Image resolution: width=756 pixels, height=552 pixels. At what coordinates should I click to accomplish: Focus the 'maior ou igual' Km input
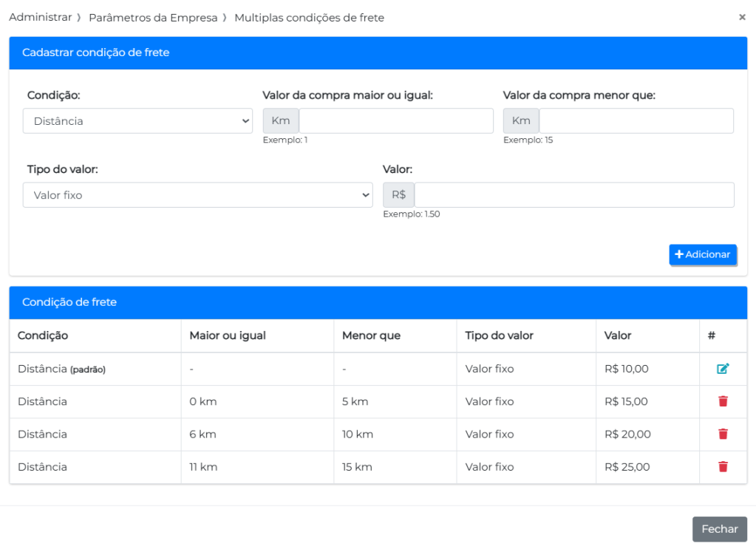(395, 121)
